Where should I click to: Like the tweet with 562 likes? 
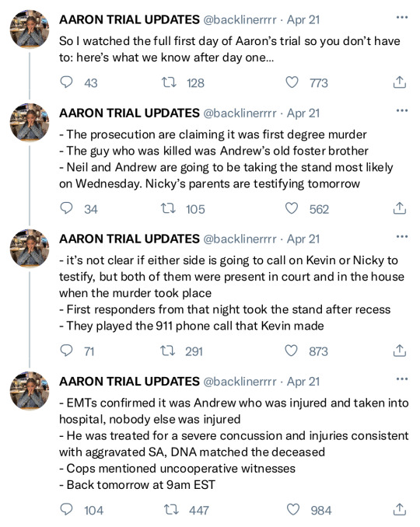pos(291,209)
